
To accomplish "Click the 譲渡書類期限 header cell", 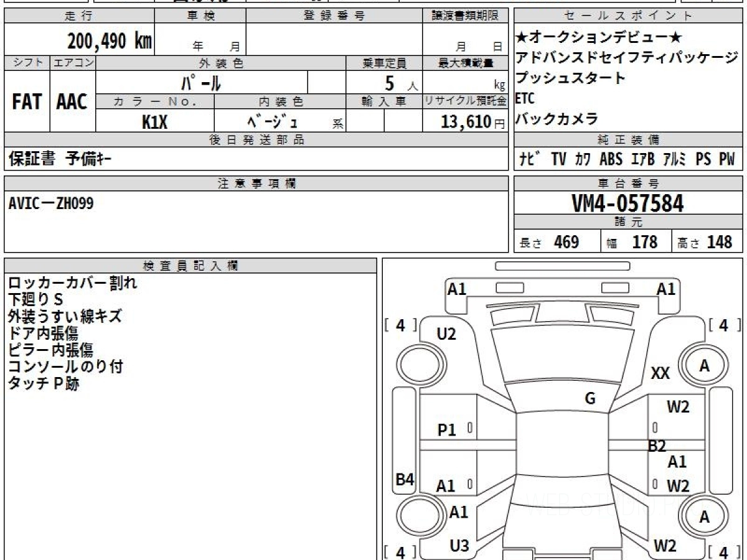I will pyautogui.click(x=465, y=16).
